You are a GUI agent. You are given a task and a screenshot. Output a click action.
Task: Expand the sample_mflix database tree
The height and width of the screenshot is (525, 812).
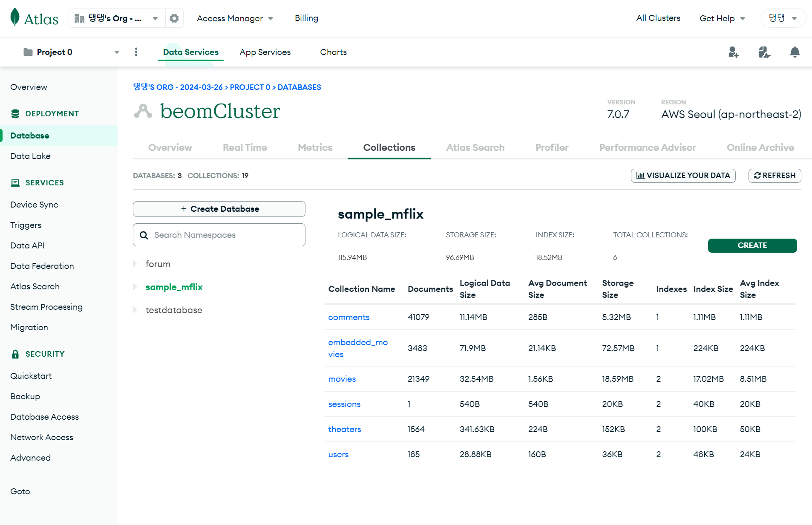135,287
